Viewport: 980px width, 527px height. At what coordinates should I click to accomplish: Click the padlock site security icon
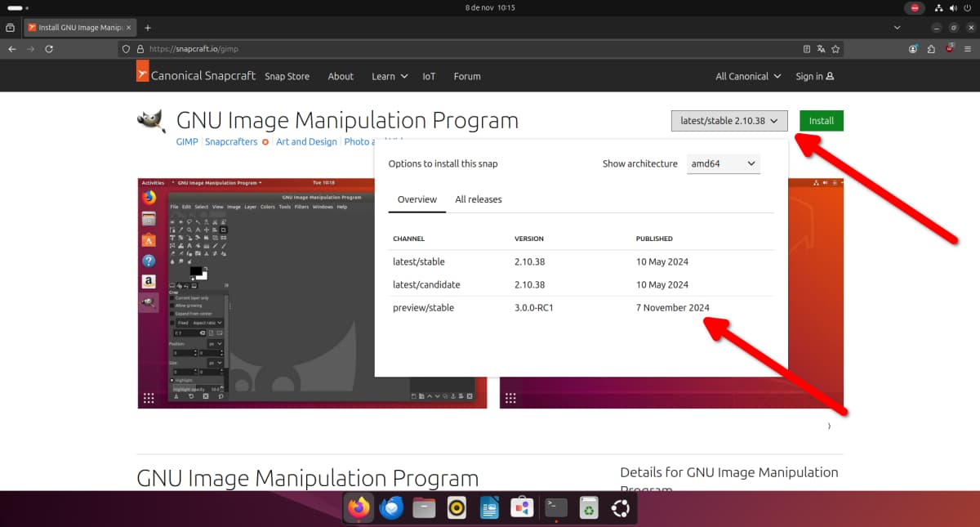(x=140, y=49)
